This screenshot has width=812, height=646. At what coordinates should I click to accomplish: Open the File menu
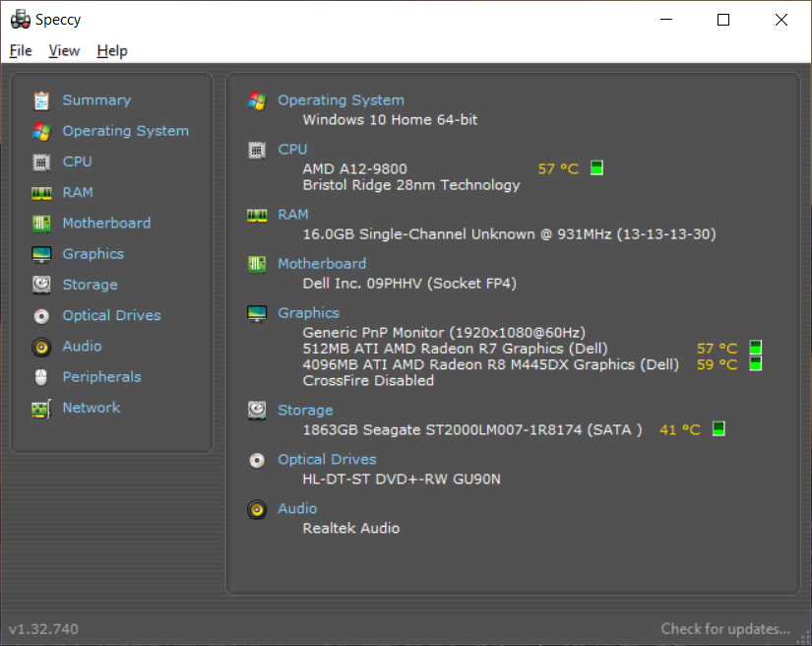pos(21,51)
